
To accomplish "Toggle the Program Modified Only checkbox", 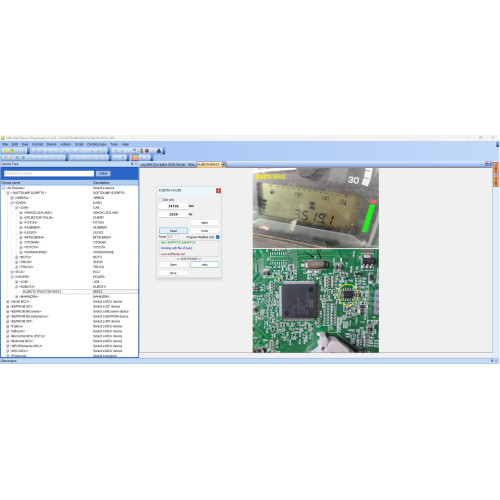I will [x=218, y=237].
